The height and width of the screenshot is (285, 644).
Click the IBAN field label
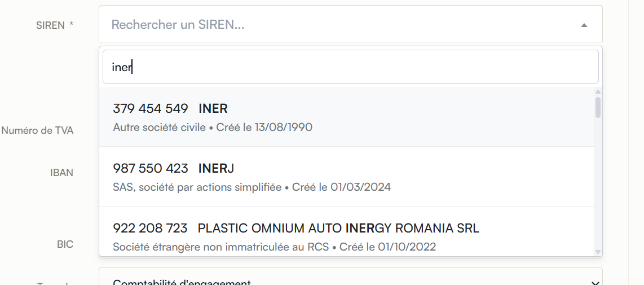[x=61, y=172]
